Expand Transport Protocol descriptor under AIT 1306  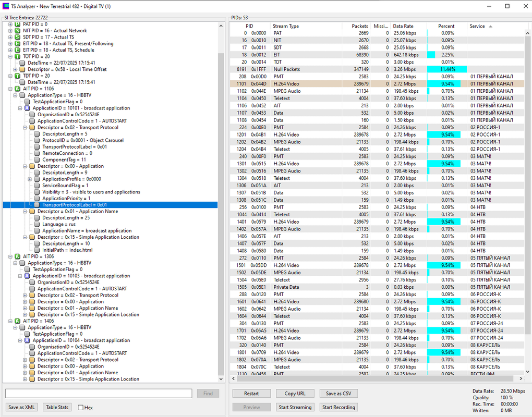click(25, 296)
